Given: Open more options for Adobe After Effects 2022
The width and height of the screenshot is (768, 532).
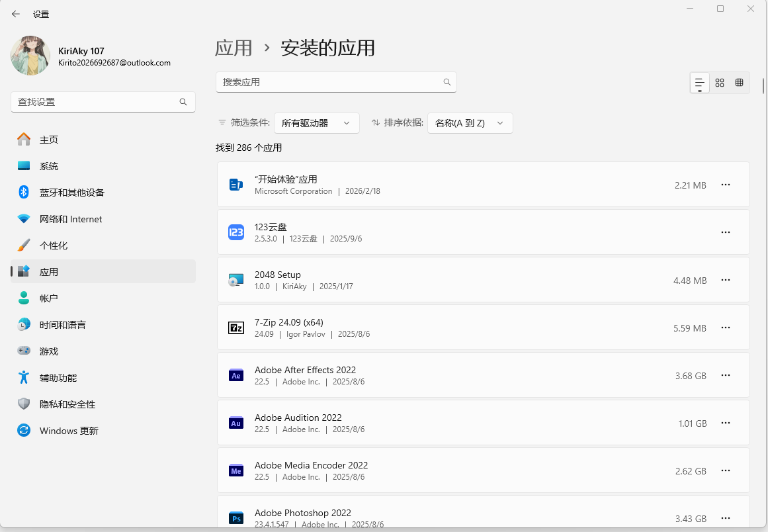Looking at the screenshot, I should pos(726,375).
